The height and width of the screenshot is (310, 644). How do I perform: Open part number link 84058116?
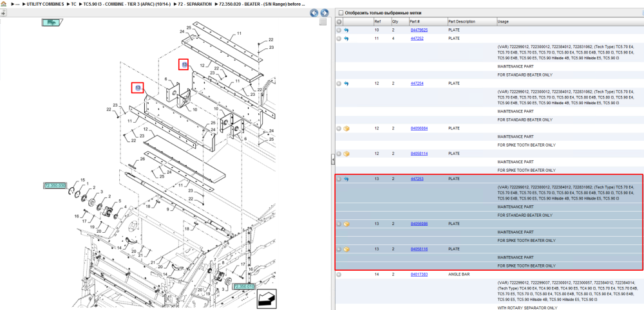point(419,250)
